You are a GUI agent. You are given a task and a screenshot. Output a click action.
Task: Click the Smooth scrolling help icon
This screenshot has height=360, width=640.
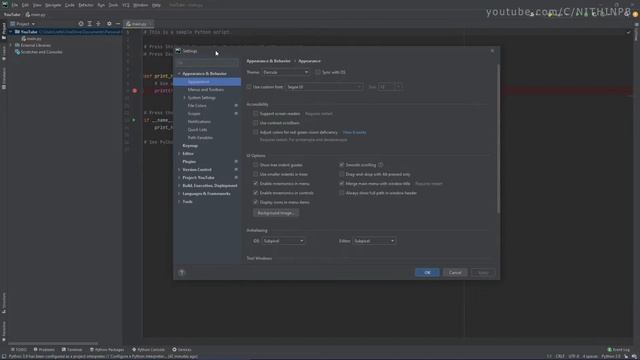coord(380,165)
